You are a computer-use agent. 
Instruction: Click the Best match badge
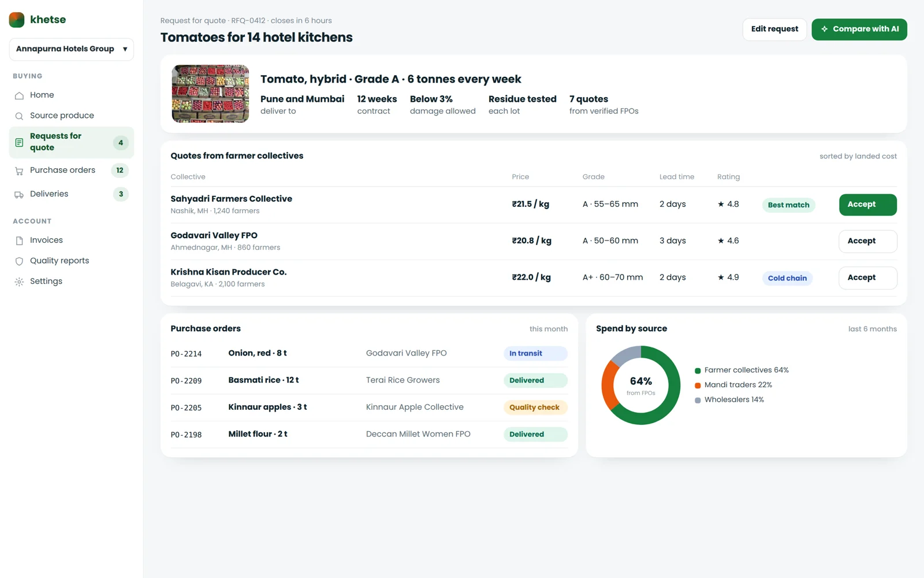coord(788,205)
